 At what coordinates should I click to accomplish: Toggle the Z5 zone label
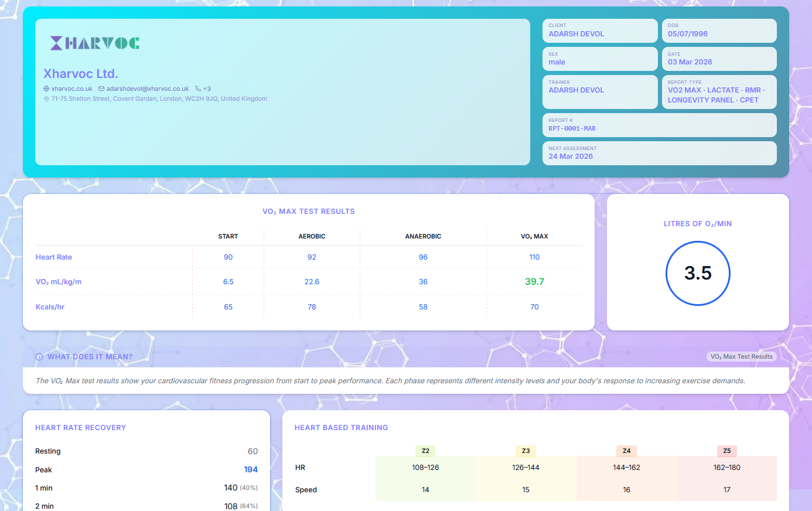[x=726, y=451]
